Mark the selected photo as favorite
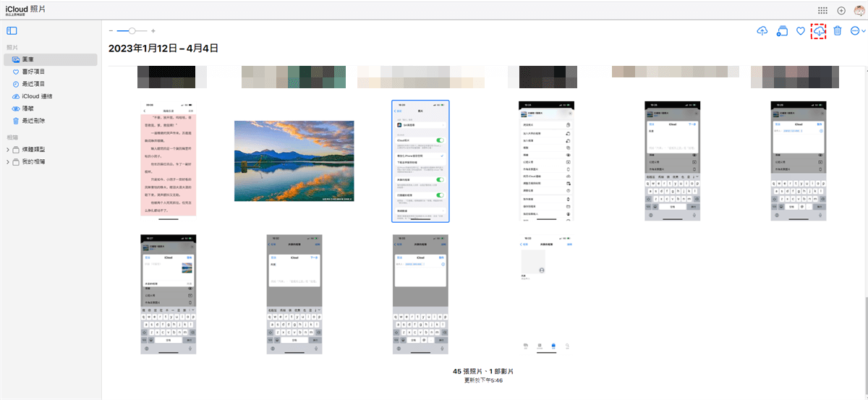This screenshot has height=400, width=868. point(801,31)
